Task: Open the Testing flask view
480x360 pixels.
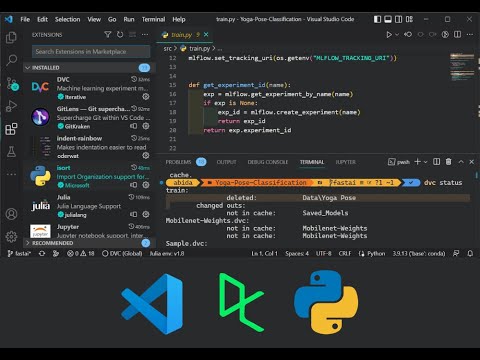Action: tap(11, 152)
